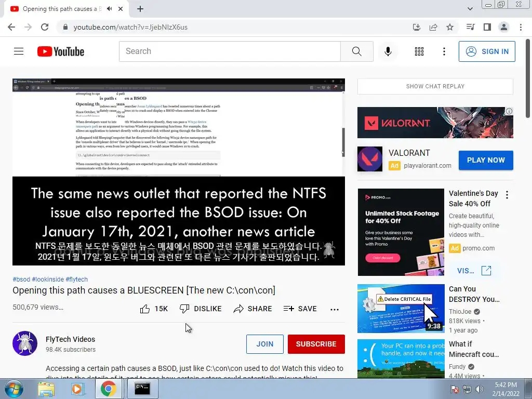Subscribe to FlyTech Videos
532x399 pixels.
[316, 344]
